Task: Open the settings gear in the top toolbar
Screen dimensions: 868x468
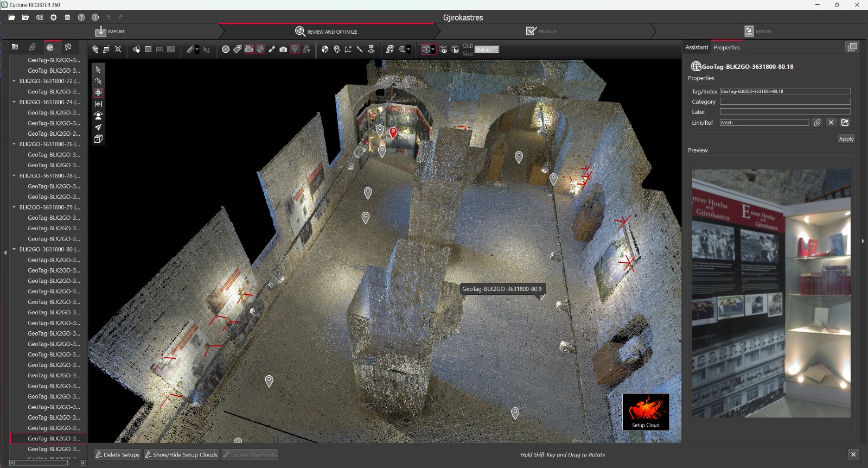Action: click(x=53, y=17)
